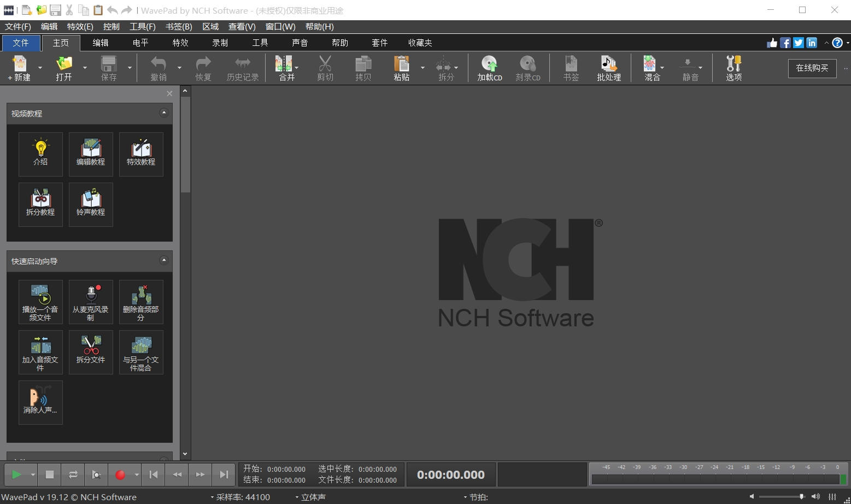Open the 立体声 channel dropdown
The width and height of the screenshot is (851, 504).
(x=310, y=497)
